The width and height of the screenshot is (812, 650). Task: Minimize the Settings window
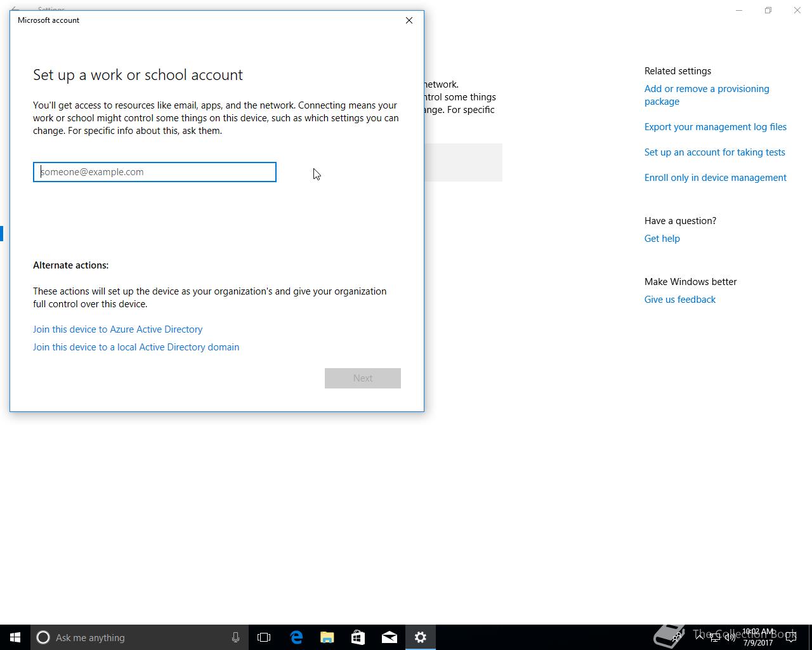[x=739, y=10]
